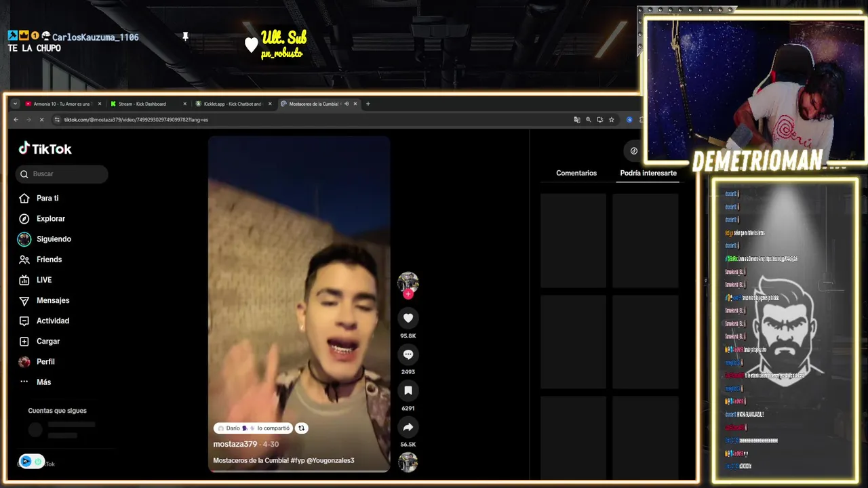Viewport: 868px width, 488px height.
Task: Stop loading the page
Action: [41, 120]
